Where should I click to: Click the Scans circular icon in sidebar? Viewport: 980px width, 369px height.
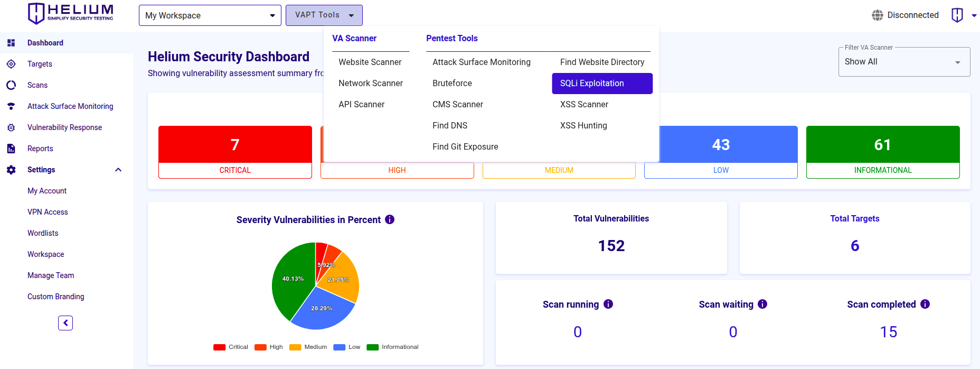coord(11,85)
